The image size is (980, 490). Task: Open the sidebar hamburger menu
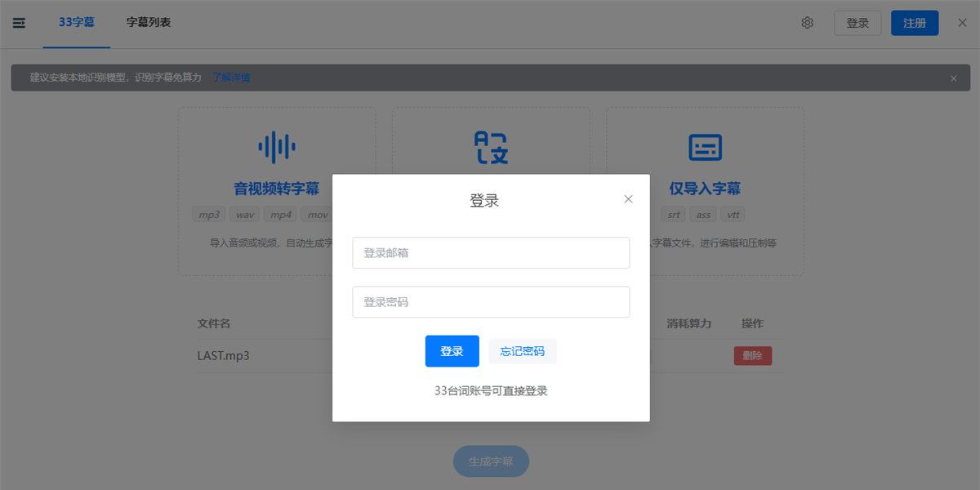point(18,23)
